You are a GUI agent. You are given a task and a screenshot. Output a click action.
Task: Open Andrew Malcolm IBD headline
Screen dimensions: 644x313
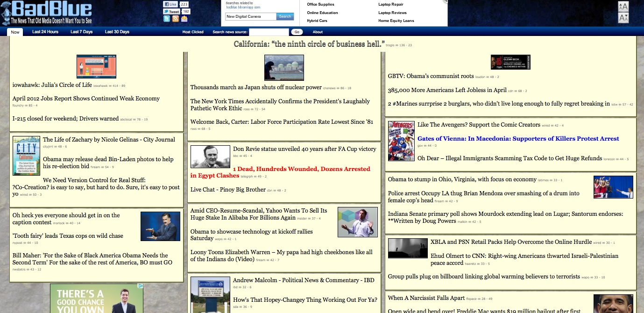click(x=304, y=280)
